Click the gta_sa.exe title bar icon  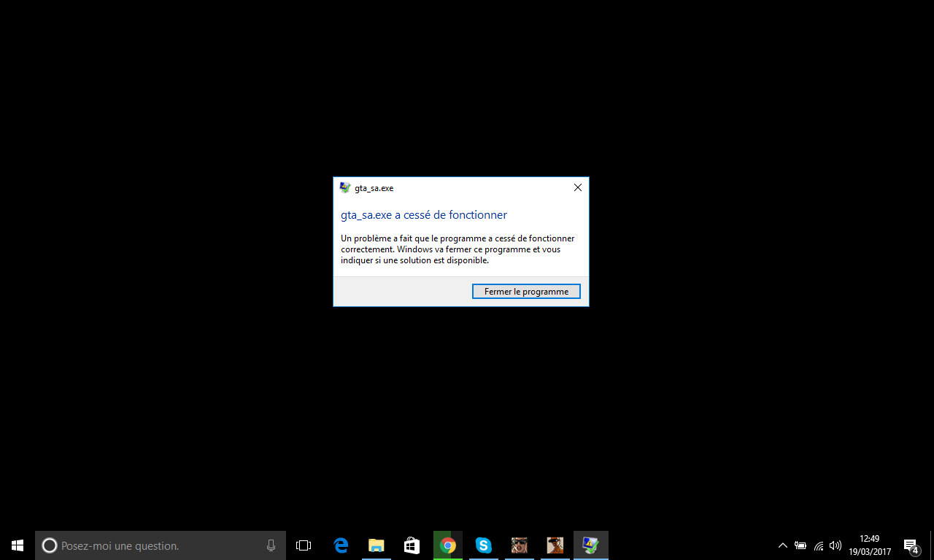(345, 187)
